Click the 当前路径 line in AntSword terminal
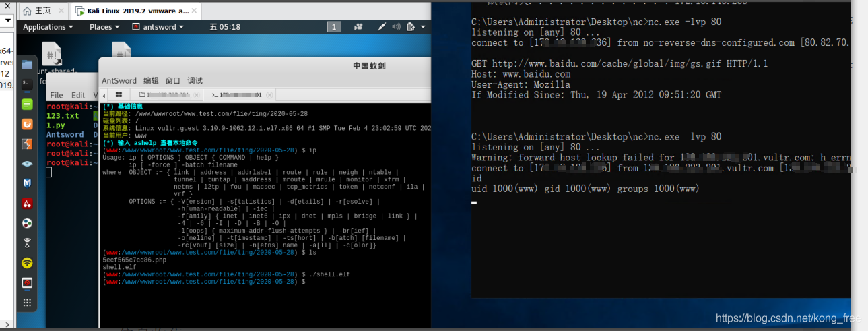 pyautogui.click(x=205, y=113)
